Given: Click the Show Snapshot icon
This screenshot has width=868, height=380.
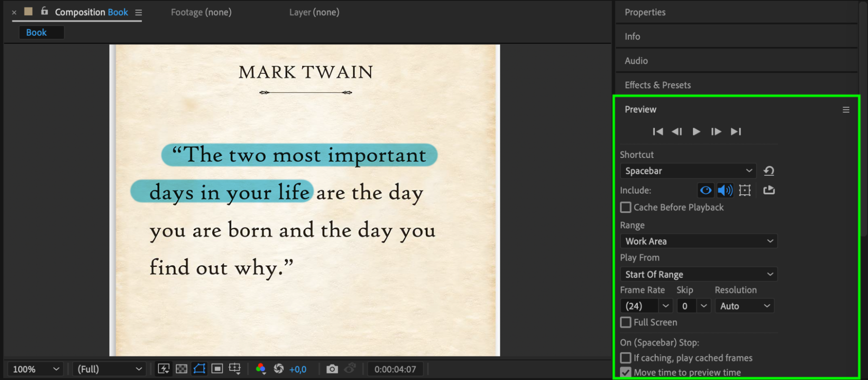Looking at the screenshot, I should (350, 369).
